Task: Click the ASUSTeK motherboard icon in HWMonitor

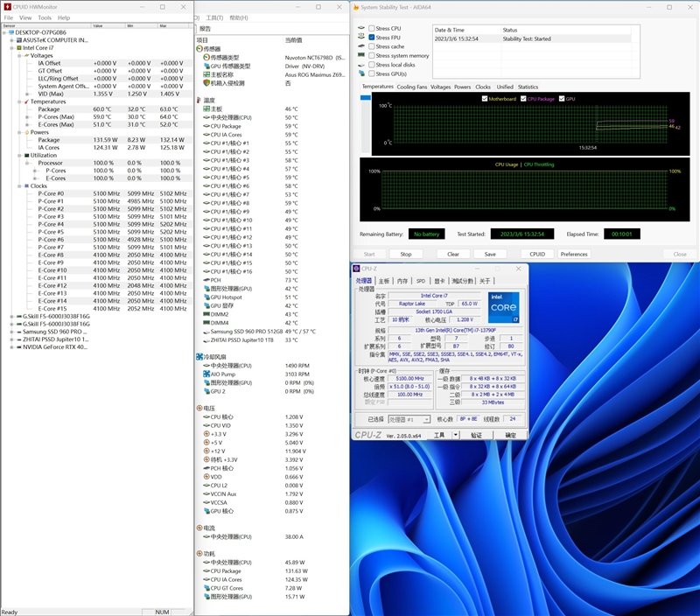Action: [x=19, y=40]
